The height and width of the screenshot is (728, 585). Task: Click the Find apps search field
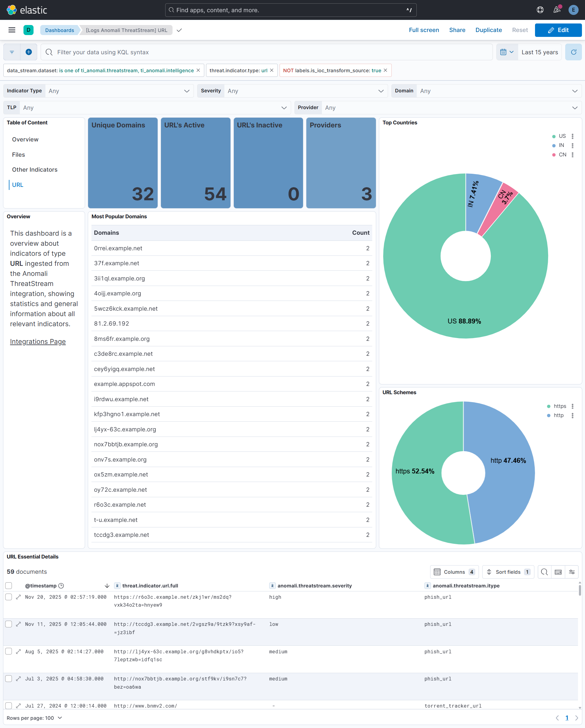click(x=290, y=10)
